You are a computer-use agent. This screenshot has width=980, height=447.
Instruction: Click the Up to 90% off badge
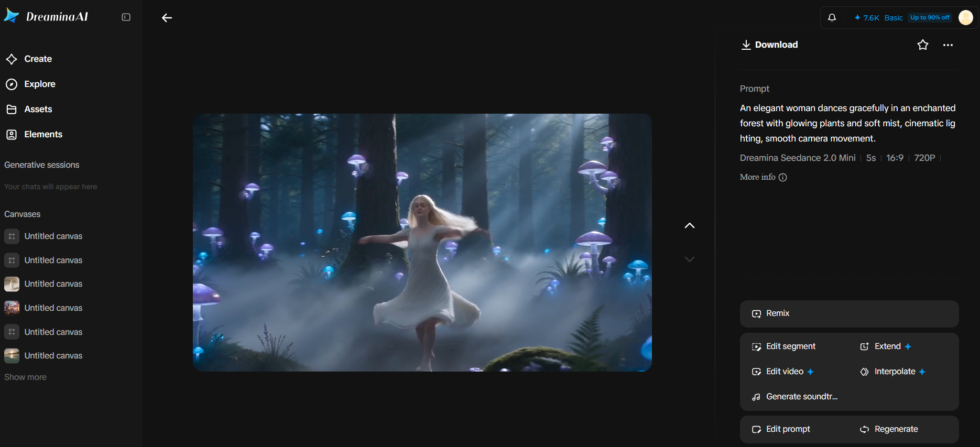point(930,17)
